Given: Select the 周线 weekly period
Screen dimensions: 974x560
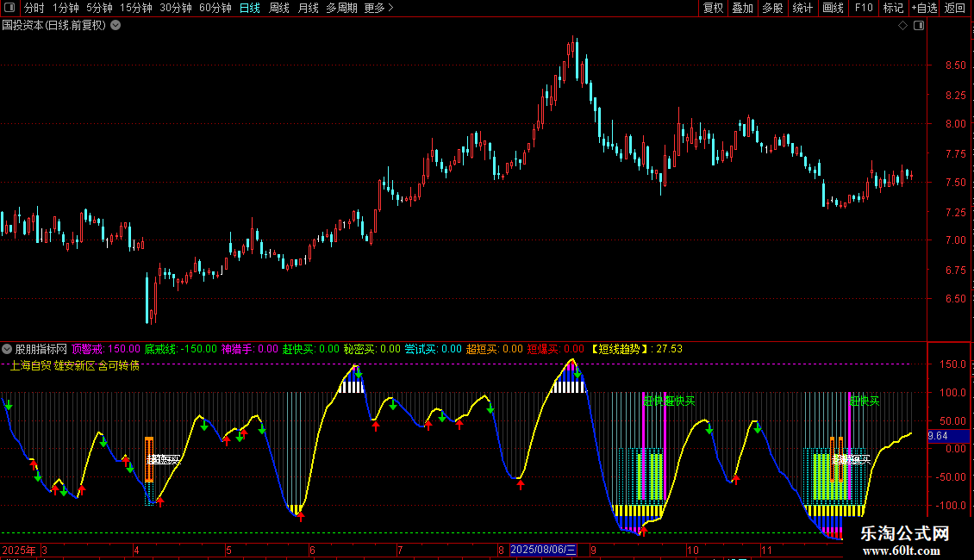Looking at the screenshot, I should pyautogui.click(x=279, y=9).
